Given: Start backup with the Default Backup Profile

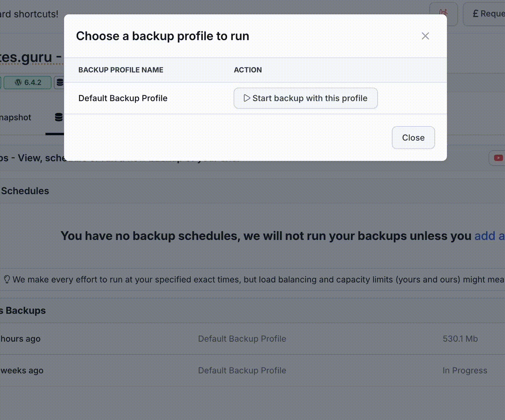Looking at the screenshot, I should 305,98.
